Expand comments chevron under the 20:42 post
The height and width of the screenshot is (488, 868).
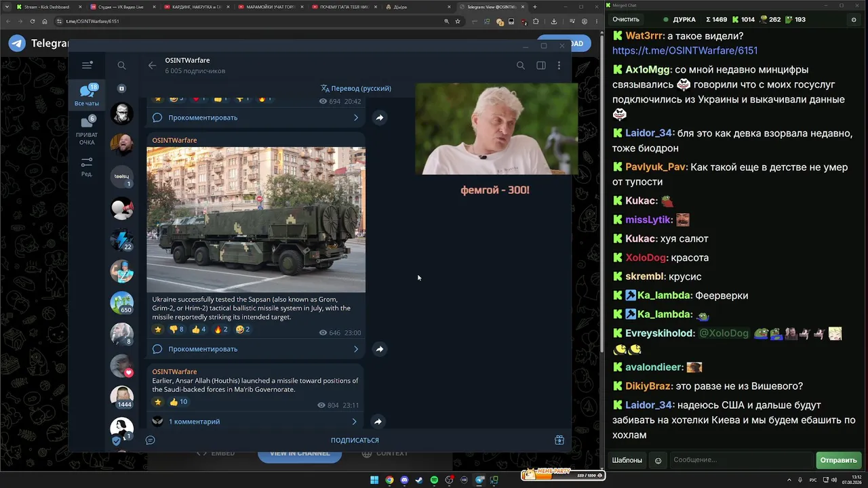(x=356, y=117)
